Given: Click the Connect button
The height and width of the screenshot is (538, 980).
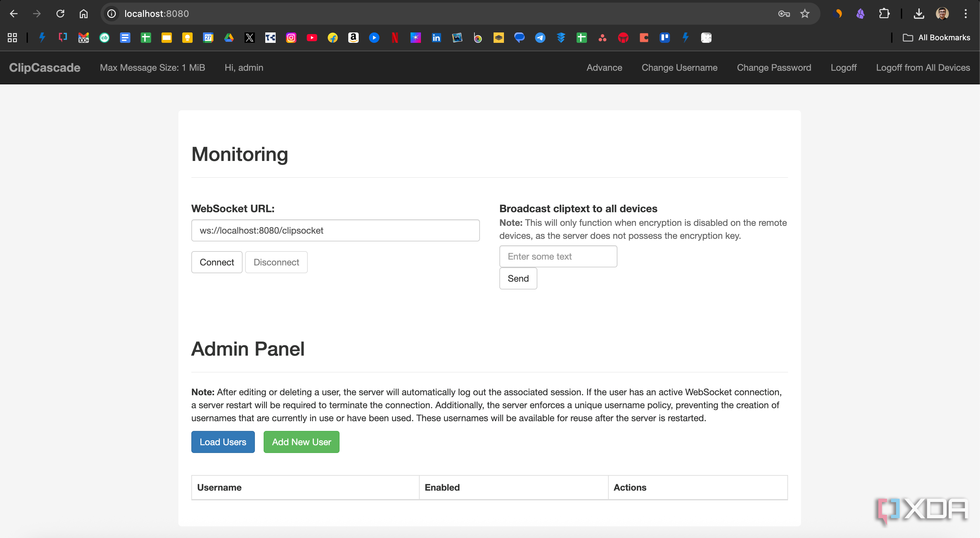Looking at the screenshot, I should [x=217, y=262].
